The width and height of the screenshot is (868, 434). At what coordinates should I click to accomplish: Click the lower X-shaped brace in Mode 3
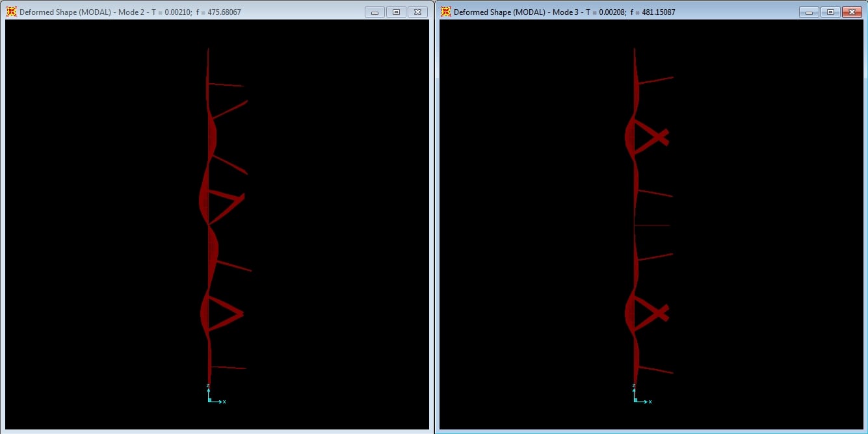pyautogui.click(x=657, y=313)
